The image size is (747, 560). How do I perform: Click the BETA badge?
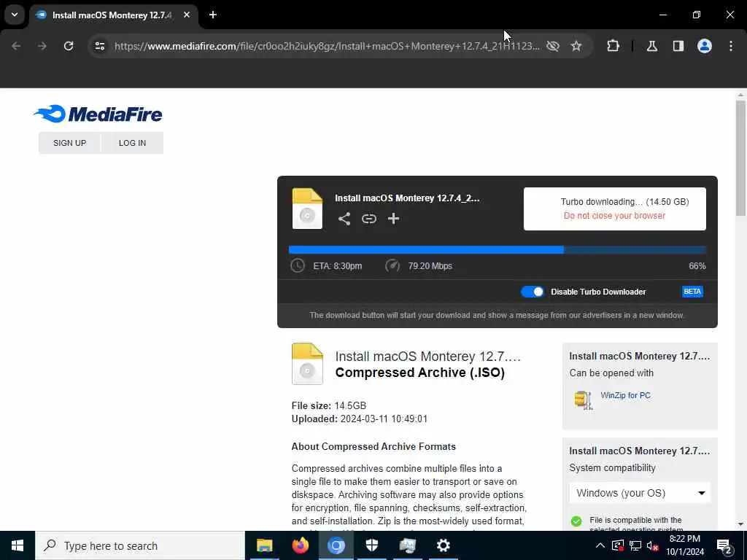[x=692, y=292]
